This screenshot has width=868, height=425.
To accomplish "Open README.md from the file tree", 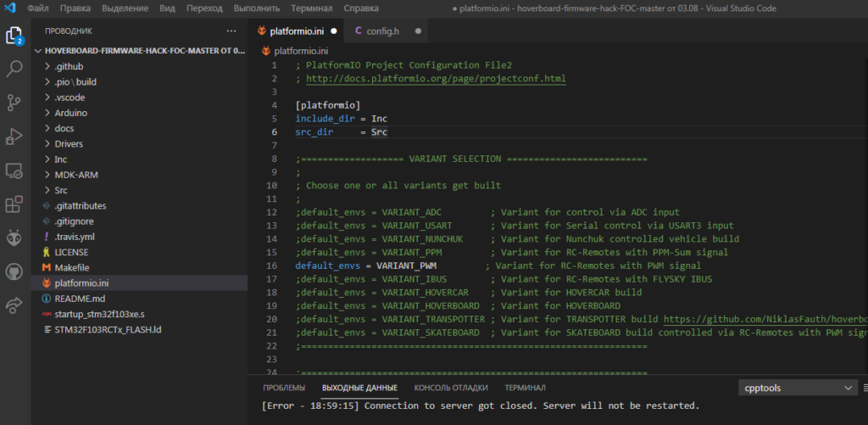I will [x=80, y=299].
